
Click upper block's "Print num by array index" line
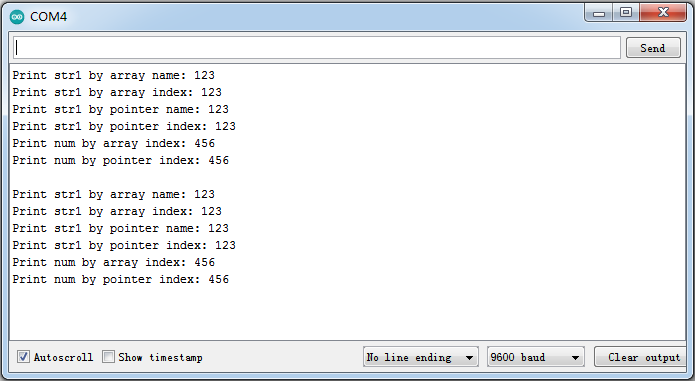tap(113, 144)
